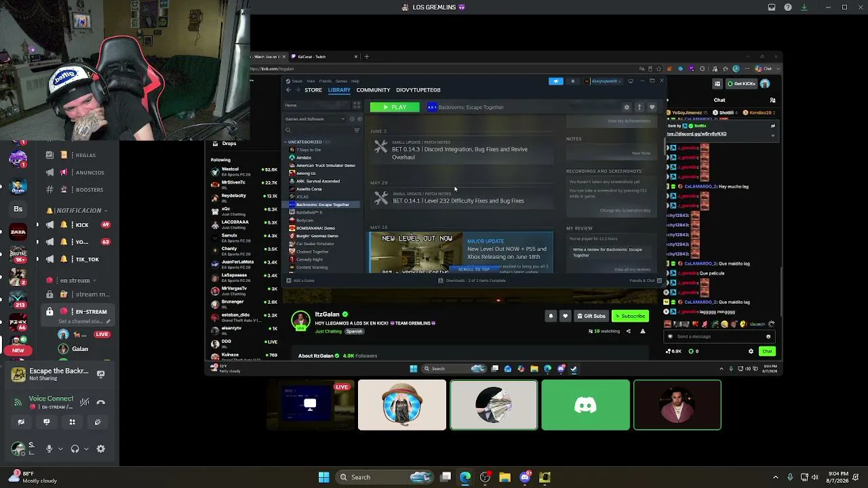The image size is (868, 488).
Task: Click Steam announcements megaphone icon
Action: point(555,81)
